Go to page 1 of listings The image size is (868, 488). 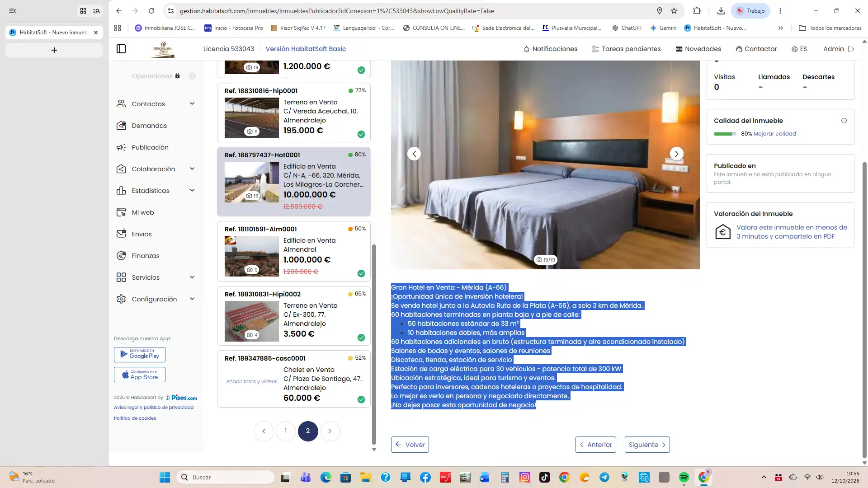click(286, 431)
